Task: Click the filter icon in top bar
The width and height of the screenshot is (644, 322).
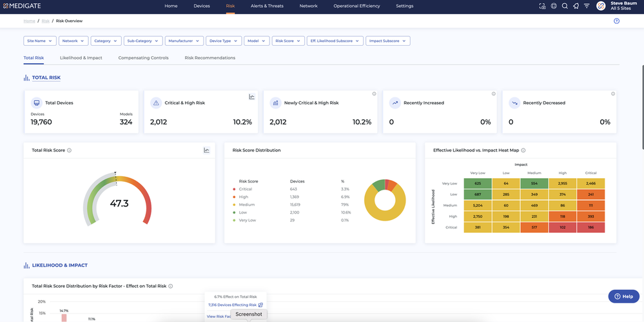Action: pos(587,6)
